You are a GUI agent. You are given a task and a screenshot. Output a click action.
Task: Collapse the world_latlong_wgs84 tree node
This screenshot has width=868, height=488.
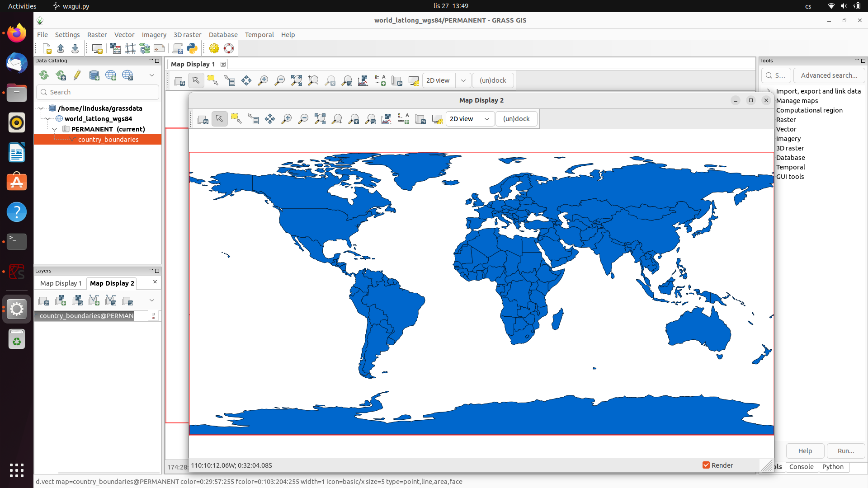pyautogui.click(x=47, y=118)
